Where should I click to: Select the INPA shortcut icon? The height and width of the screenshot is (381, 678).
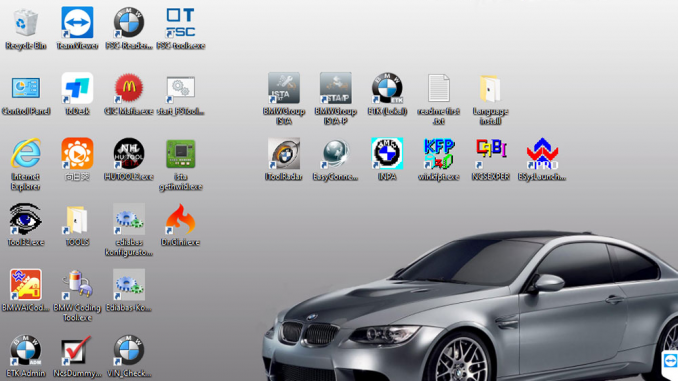coord(387,154)
